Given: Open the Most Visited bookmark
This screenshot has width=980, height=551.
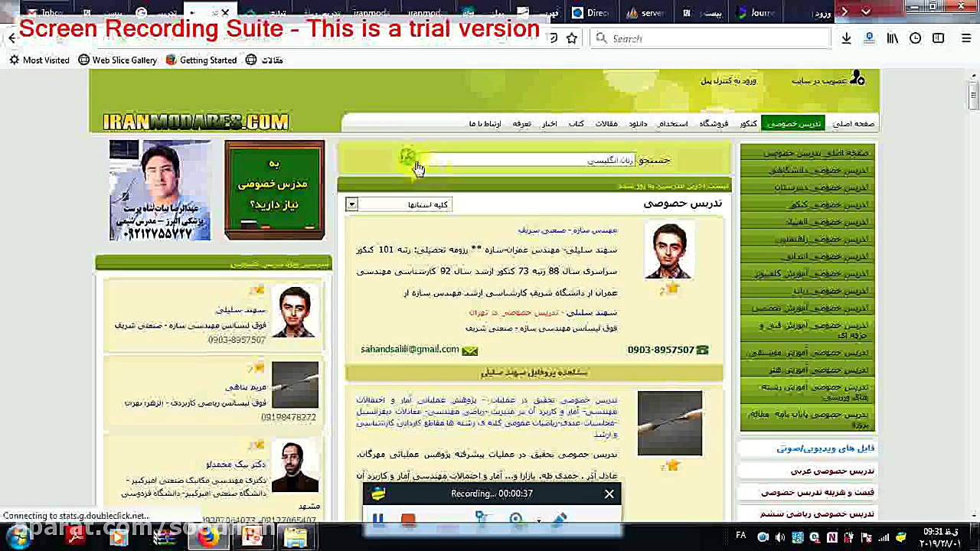Looking at the screenshot, I should (39, 60).
